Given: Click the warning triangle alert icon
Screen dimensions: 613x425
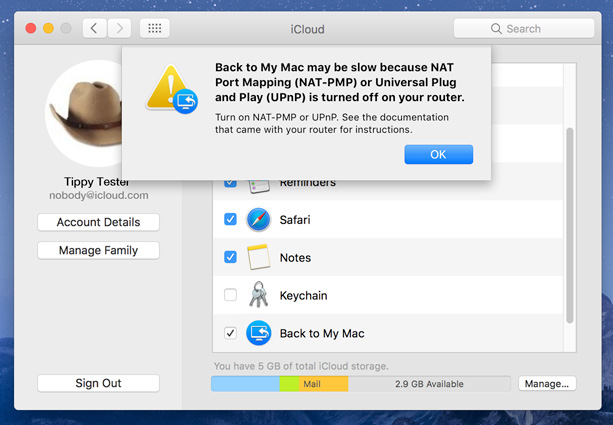Looking at the screenshot, I should pyautogui.click(x=172, y=89).
